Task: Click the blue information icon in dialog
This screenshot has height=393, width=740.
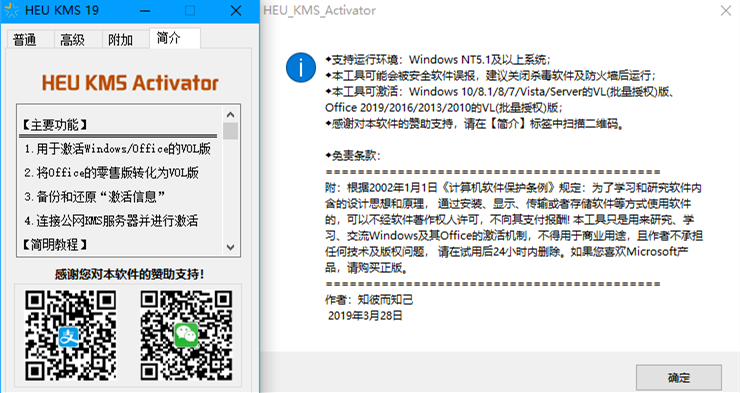Action: 301,67
